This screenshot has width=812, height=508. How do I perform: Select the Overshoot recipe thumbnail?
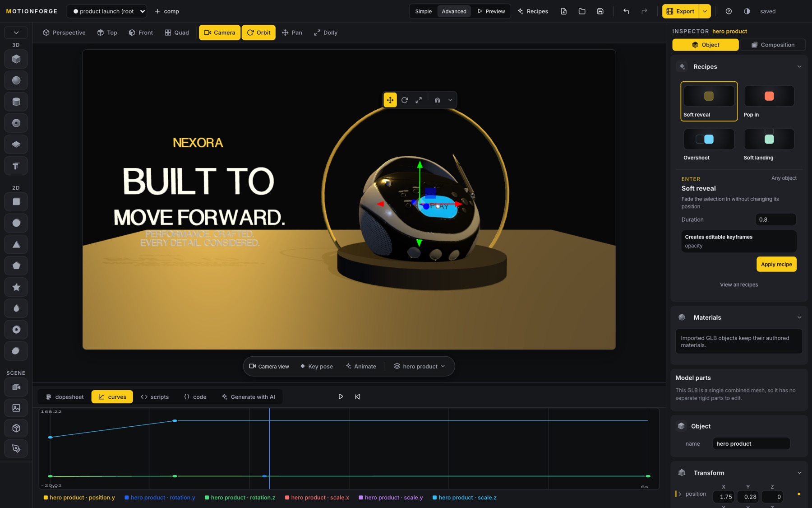coord(709,144)
